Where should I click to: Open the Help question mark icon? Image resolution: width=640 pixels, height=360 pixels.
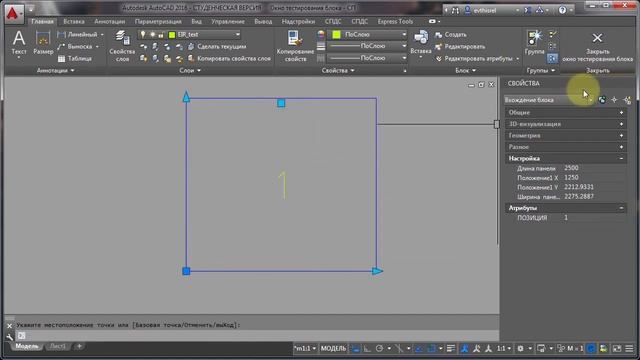[x=562, y=10]
